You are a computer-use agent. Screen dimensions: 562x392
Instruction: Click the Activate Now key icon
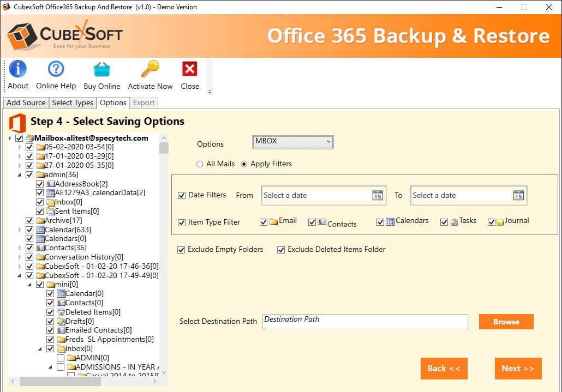tap(150, 69)
